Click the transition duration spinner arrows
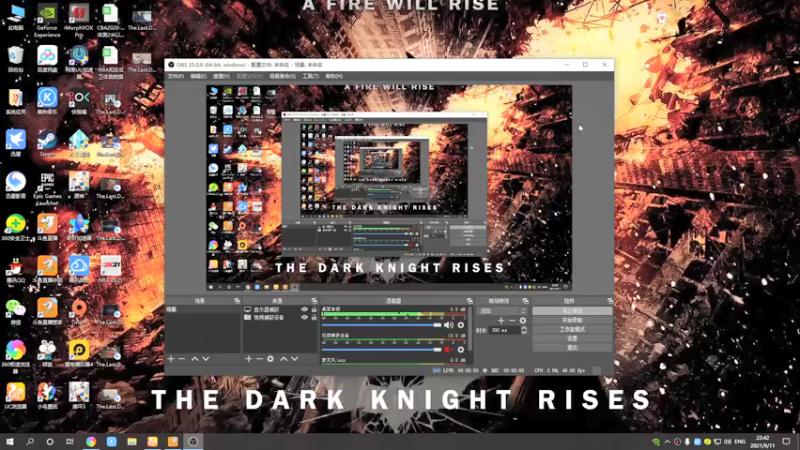800x450 pixels. (523, 330)
